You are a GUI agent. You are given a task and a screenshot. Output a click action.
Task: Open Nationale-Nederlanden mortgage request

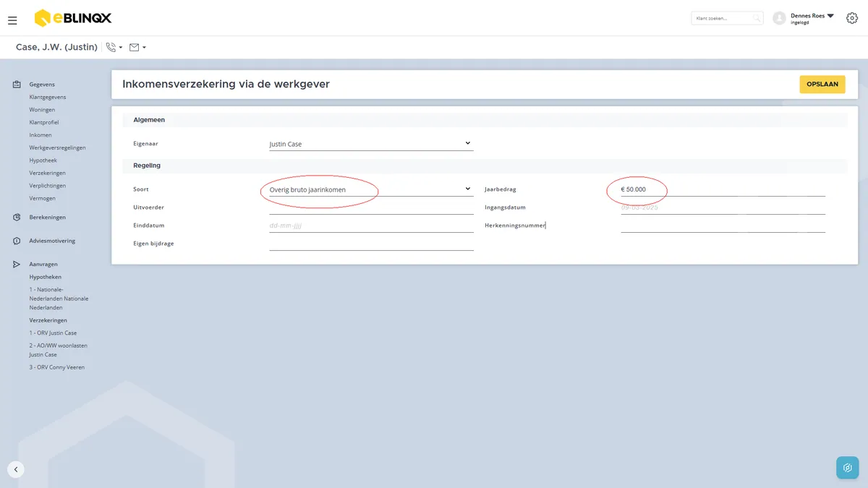(59, 299)
